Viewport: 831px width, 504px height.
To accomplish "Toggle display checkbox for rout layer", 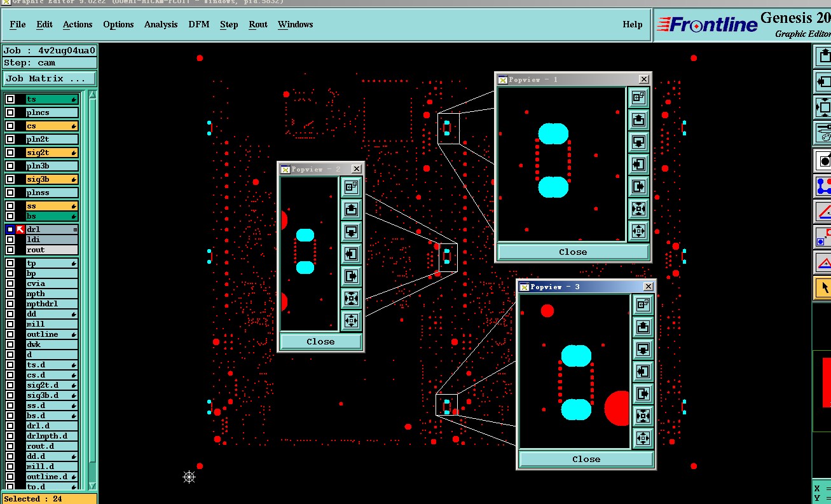I will [10, 250].
